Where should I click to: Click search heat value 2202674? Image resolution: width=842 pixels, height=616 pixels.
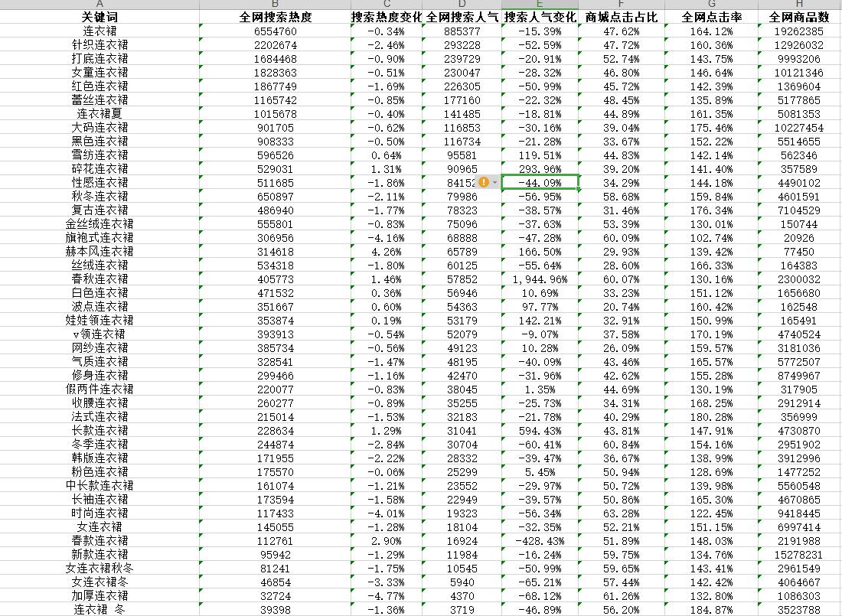click(x=275, y=45)
